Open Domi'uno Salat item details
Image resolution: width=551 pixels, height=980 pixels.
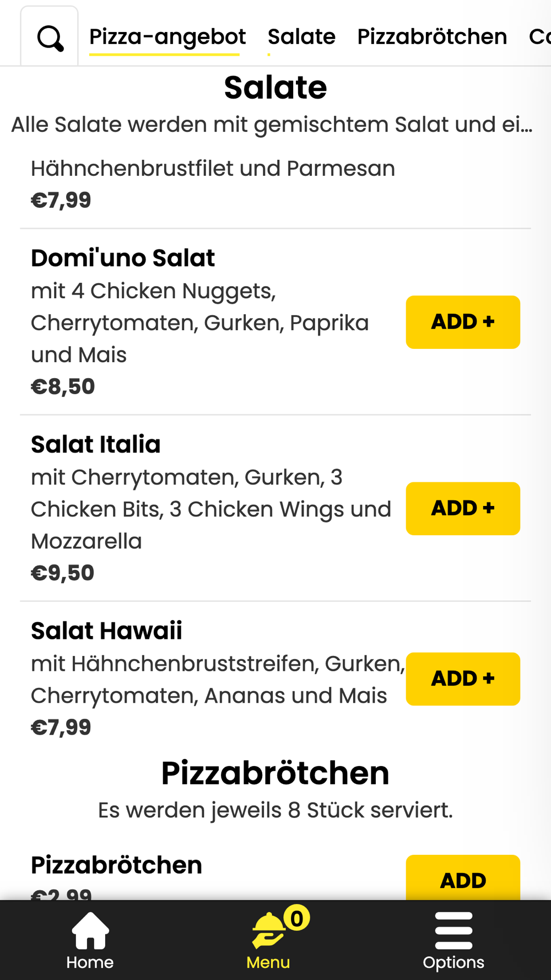(123, 258)
